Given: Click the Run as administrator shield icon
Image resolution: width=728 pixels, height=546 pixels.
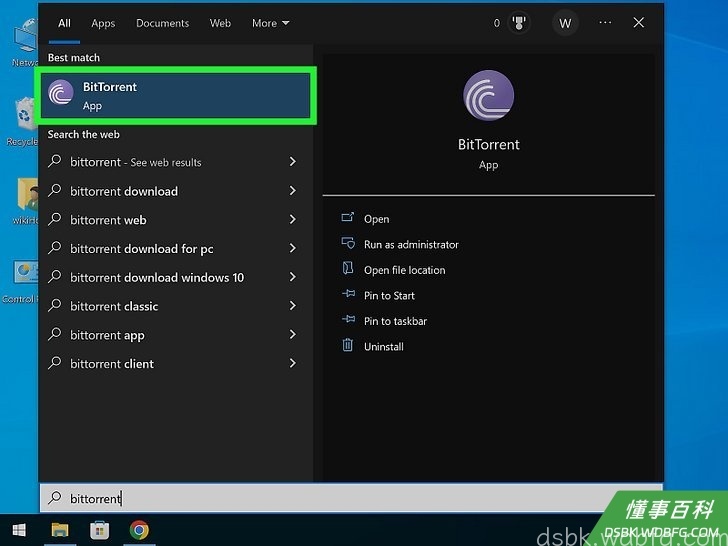Looking at the screenshot, I should [348, 243].
